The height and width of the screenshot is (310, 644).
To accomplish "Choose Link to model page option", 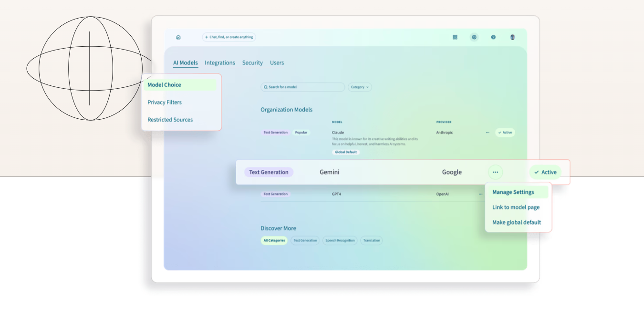I will tap(516, 207).
